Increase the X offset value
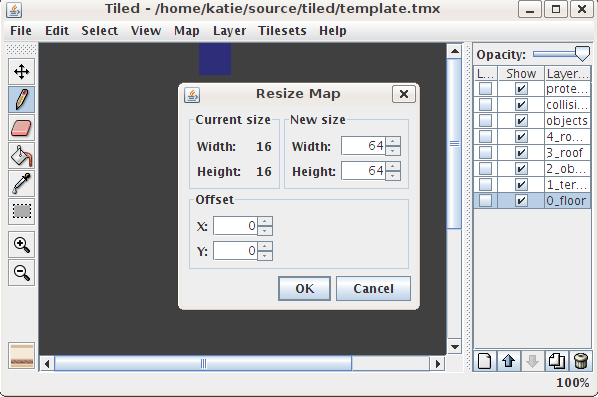Viewport: 598px width, 397px height. [x=265, y=222]
